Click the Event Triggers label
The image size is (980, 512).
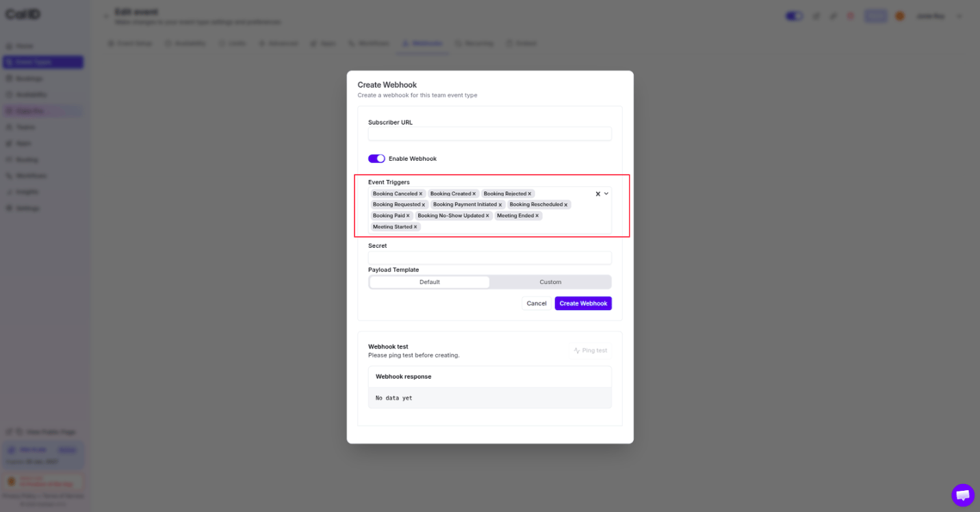[389, 182]
